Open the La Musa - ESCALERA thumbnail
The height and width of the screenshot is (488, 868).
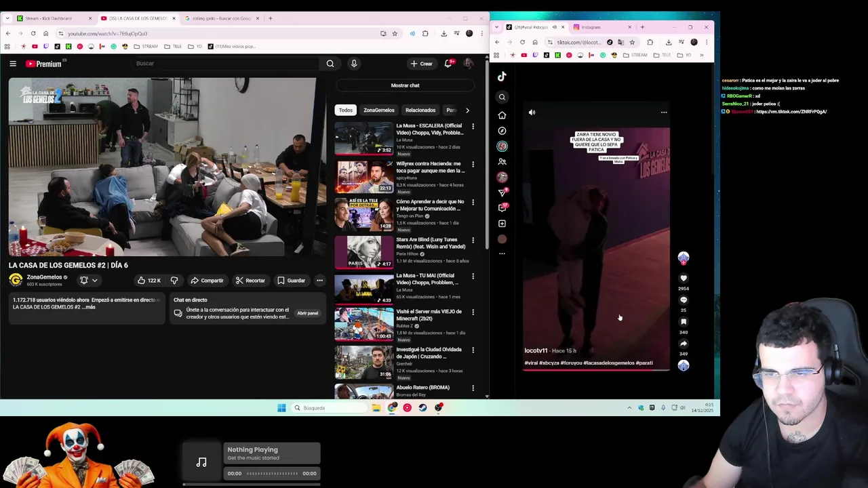click(x=363, y=138)
